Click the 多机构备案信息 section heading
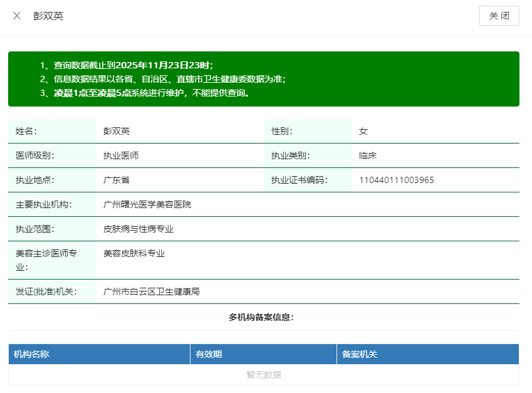This screenshot has width=532, height=393. (x=261, y=317)
